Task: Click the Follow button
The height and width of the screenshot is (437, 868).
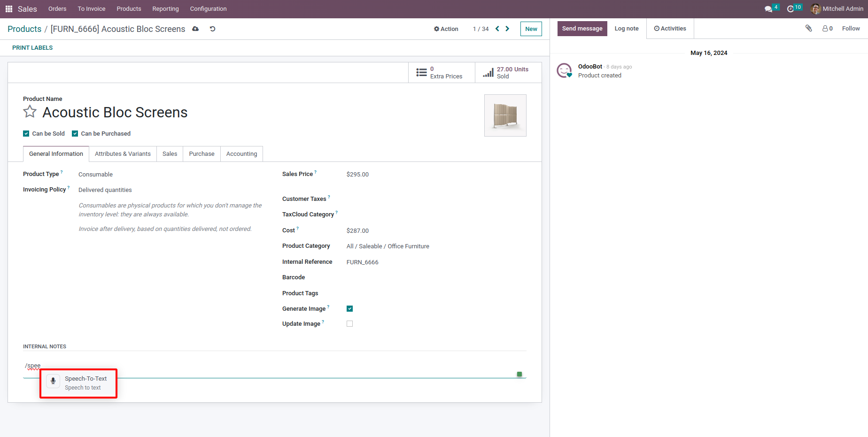Action: point(851,29)
